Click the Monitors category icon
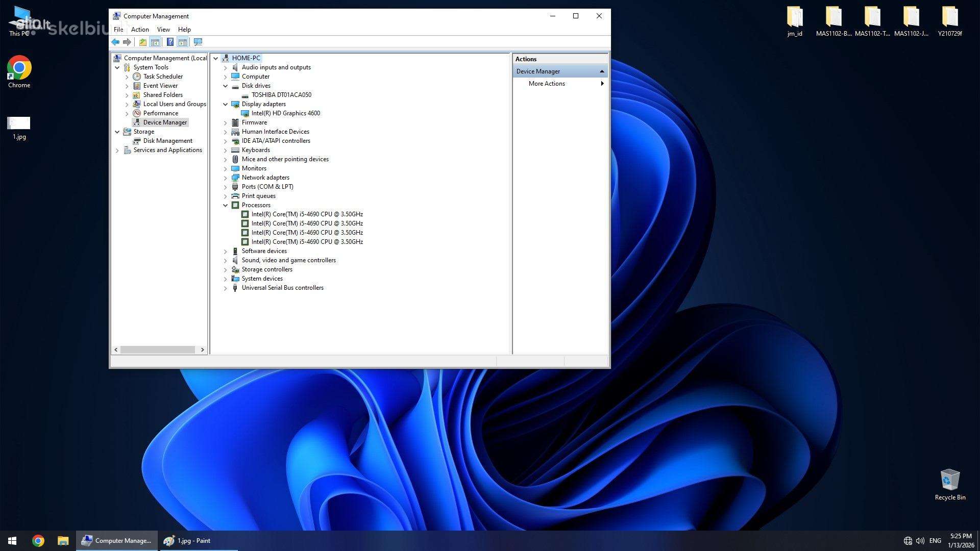 235,168
